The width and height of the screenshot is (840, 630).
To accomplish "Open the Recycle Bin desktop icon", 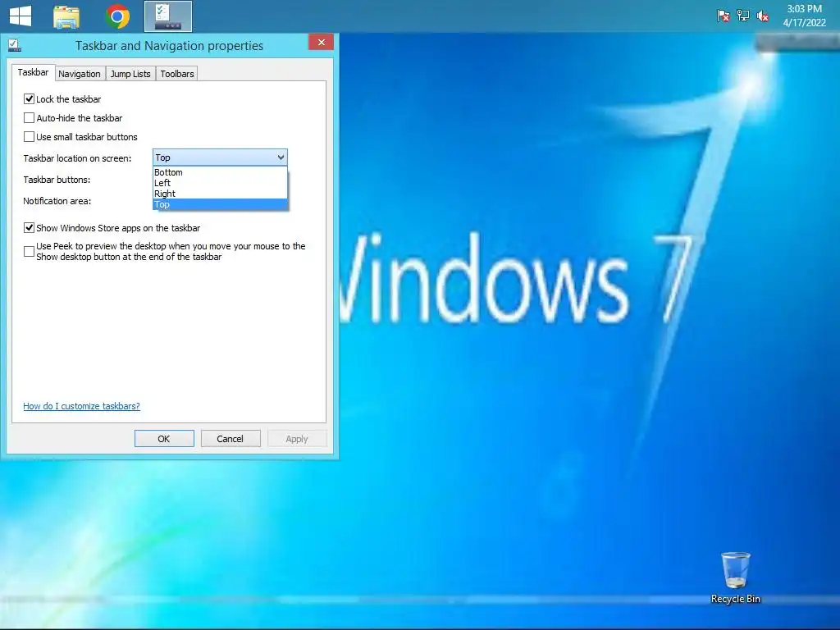I will (736, 578).
